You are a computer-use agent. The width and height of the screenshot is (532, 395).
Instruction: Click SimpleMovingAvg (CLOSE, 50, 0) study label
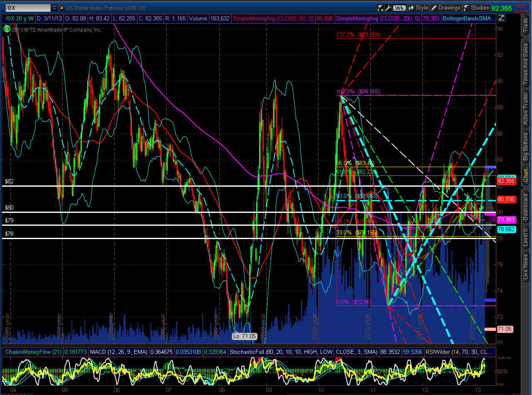pos(274,19)
